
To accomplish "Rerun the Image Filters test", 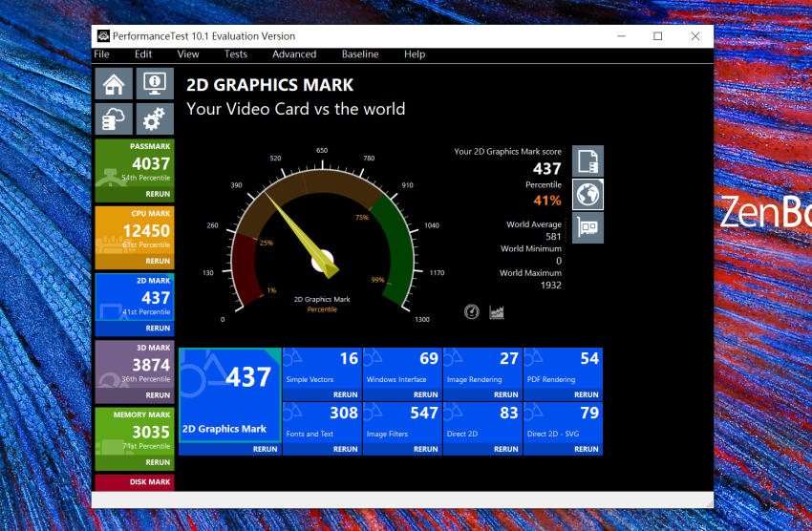I will click(426, 449).
